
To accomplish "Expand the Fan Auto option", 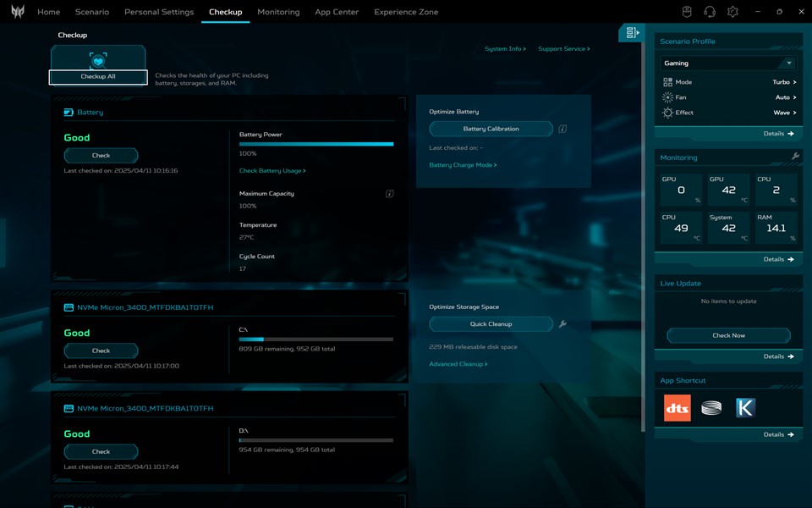I will 786,97.
